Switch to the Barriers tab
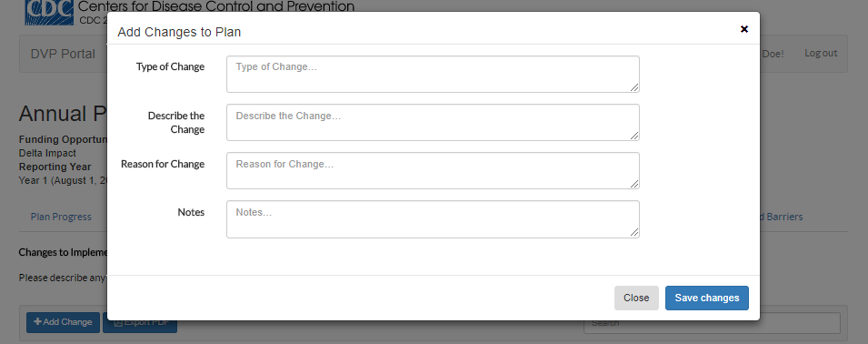This screenshot has width=868, height=344. pyautogui.click(x=781, y=217)
